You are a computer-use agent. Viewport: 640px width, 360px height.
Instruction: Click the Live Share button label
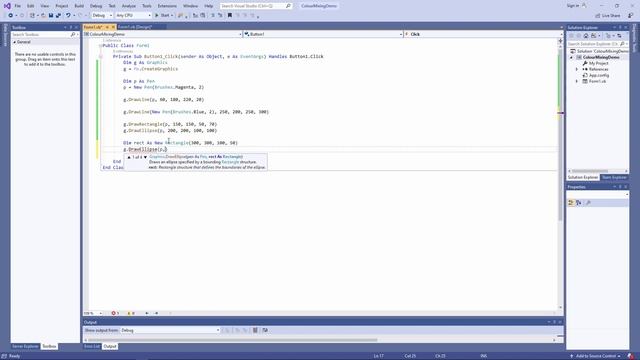(x=611, y=16)
